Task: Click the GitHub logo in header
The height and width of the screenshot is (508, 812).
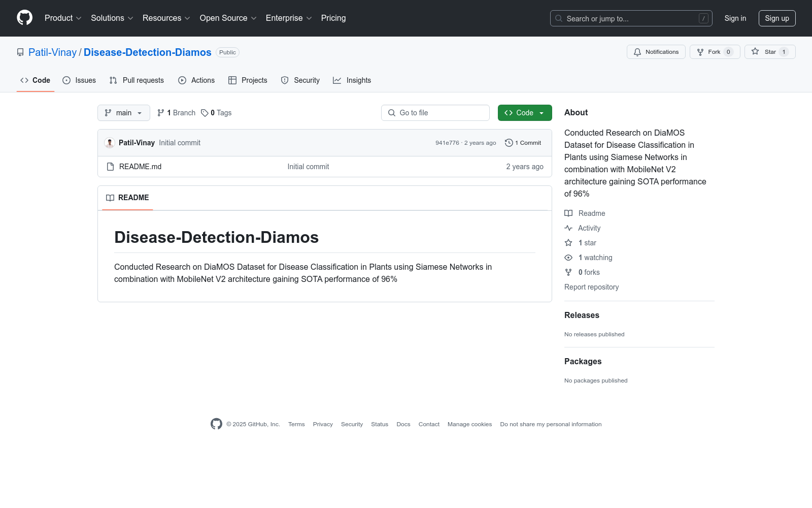Action: coord(24,18)
